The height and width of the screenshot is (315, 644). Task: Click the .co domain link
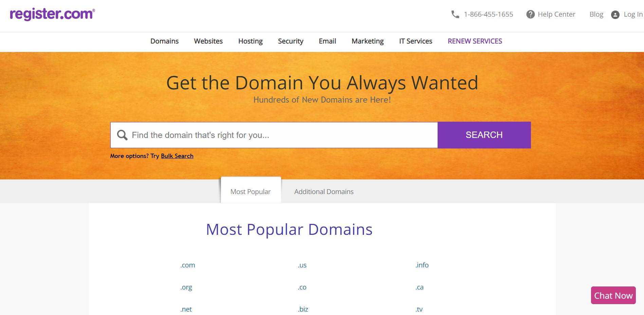pos(302,287)
